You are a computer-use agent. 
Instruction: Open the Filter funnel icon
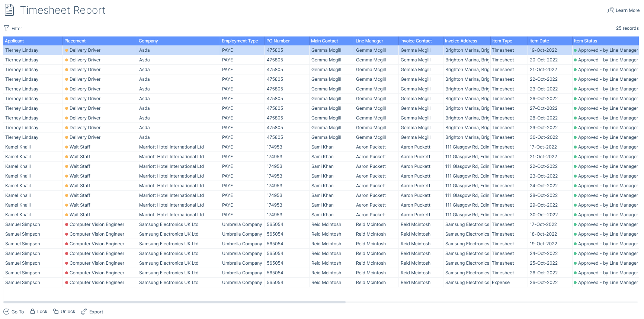point(6,28)
